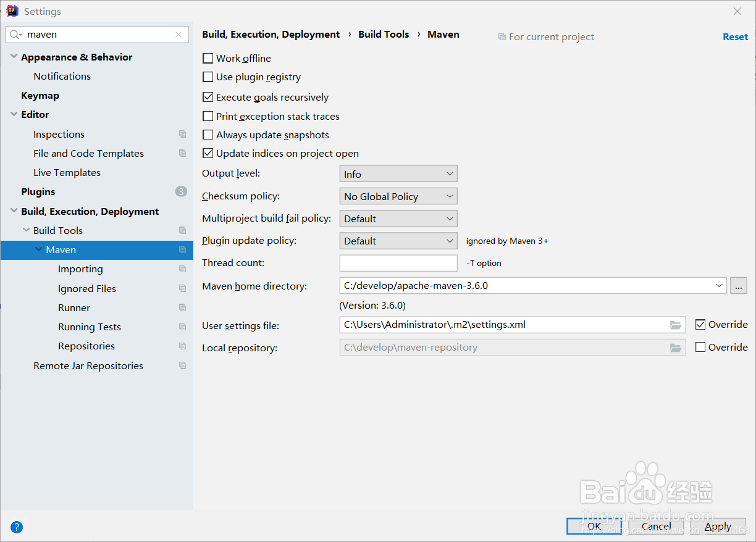Click the search magnifier icon in search box
Image resolution: width=756 pixels, height=542 pixels.
[x=15, y=35]
